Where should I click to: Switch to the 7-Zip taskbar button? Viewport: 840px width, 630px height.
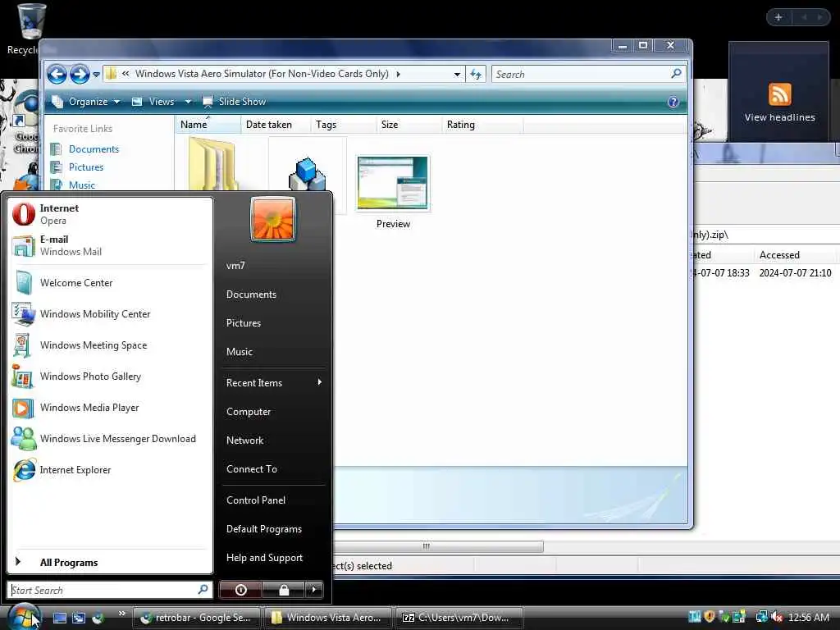click(459, 618)
